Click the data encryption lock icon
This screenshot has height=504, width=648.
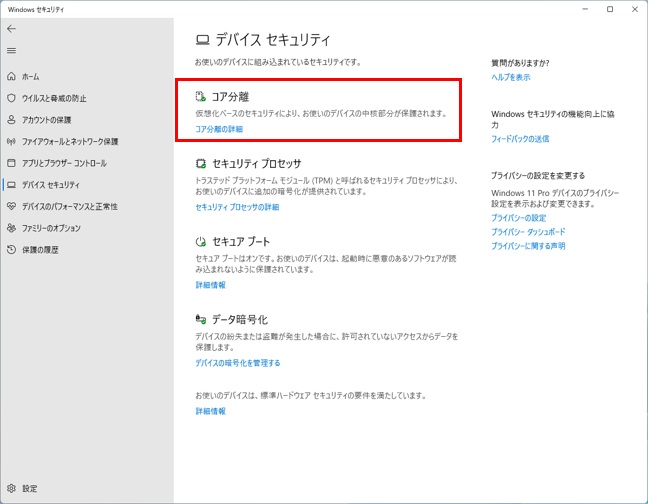(x=200, y=319)
